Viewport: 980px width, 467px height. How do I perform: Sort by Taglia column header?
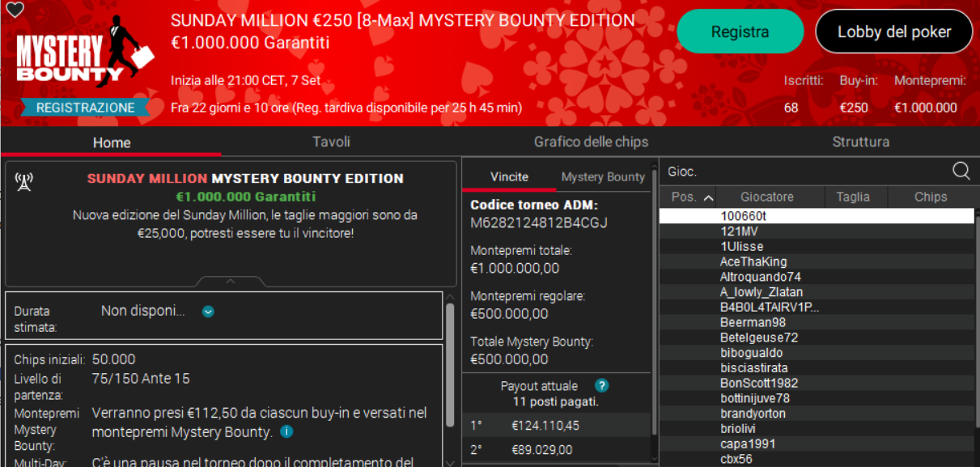853,197
